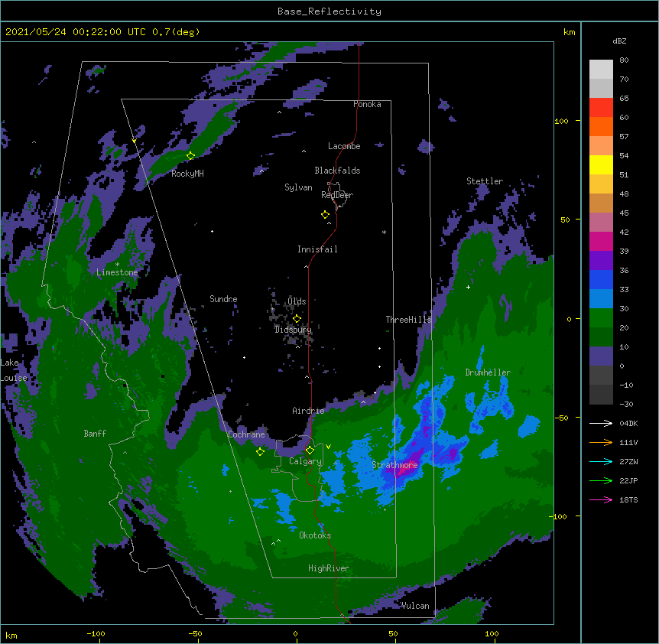659x644 pixels.
Task: Click the Lacombe label on the map
Action: tap(344, 146)
